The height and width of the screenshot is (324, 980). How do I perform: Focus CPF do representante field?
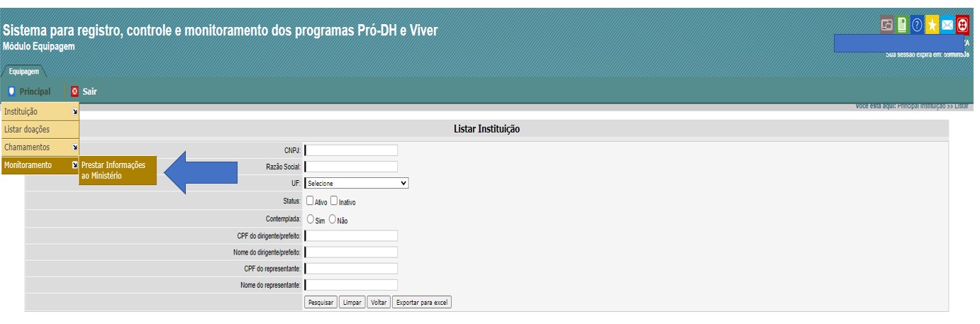pyautogui.click(x=351, y=269)
